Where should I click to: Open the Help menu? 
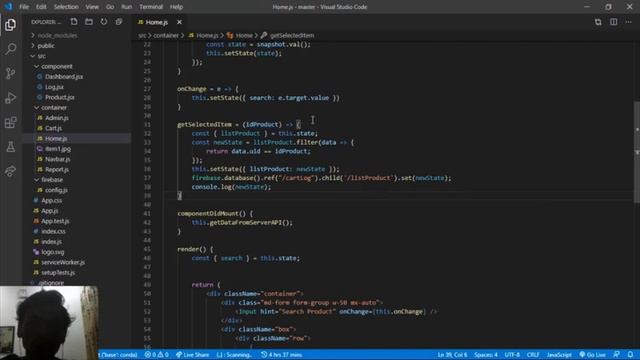pos(176,7)
